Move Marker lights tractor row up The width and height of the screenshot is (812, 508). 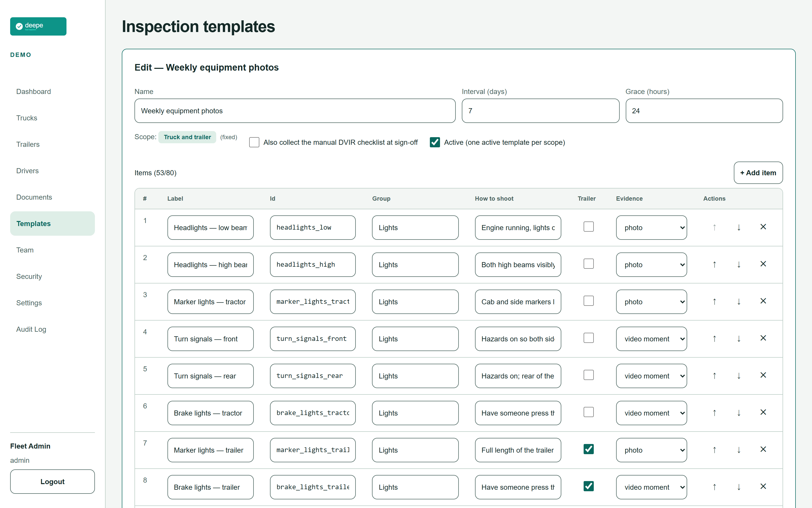(x=714, y=302)
